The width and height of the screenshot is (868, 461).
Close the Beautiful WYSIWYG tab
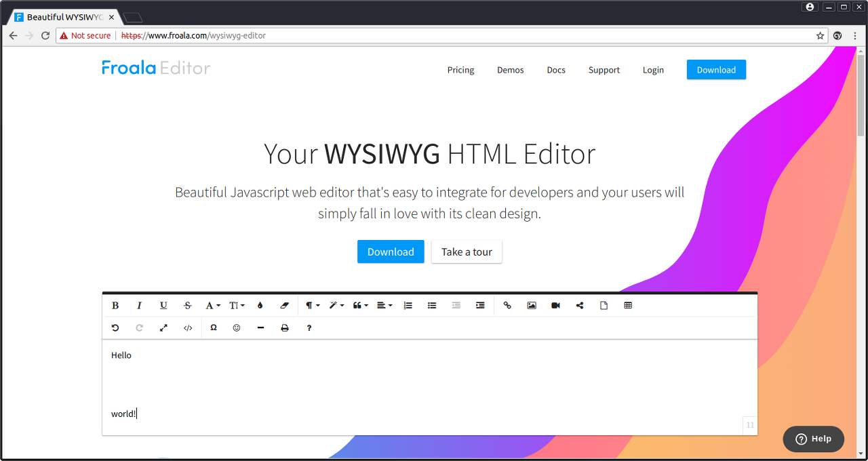[111, 17]
